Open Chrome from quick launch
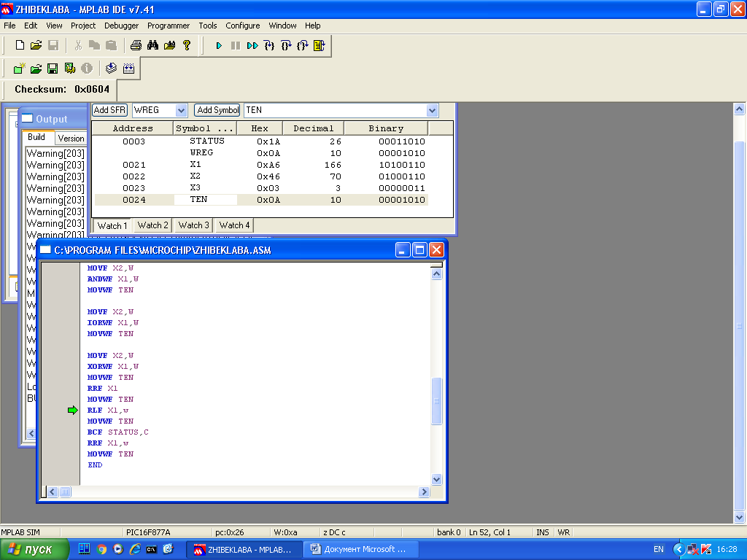The height and width of the screenshot is (560, 747). pyautogui.click(x=101, y=549)
